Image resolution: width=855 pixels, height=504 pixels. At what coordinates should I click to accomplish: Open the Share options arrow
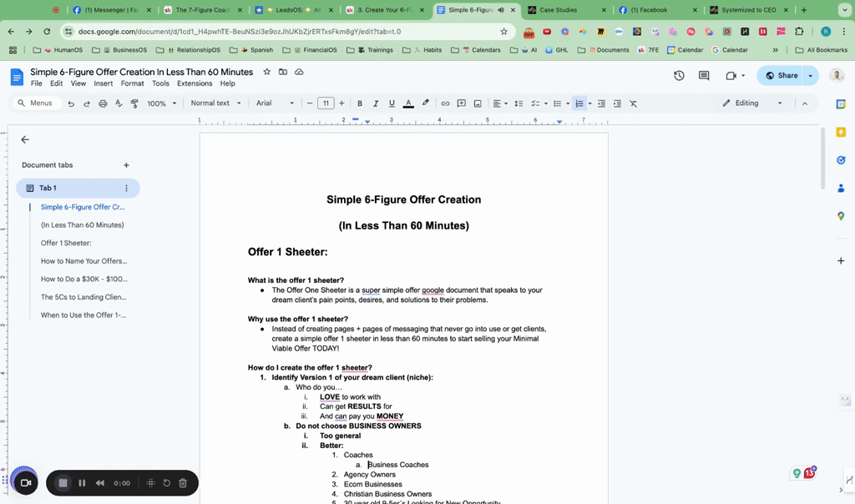click(x=811, y=76)
